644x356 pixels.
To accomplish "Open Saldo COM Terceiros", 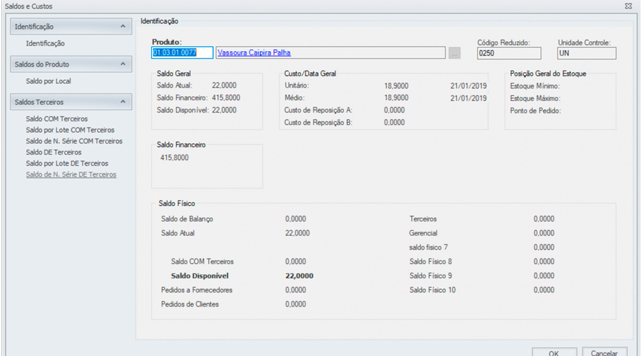I will tap(57, 119).
